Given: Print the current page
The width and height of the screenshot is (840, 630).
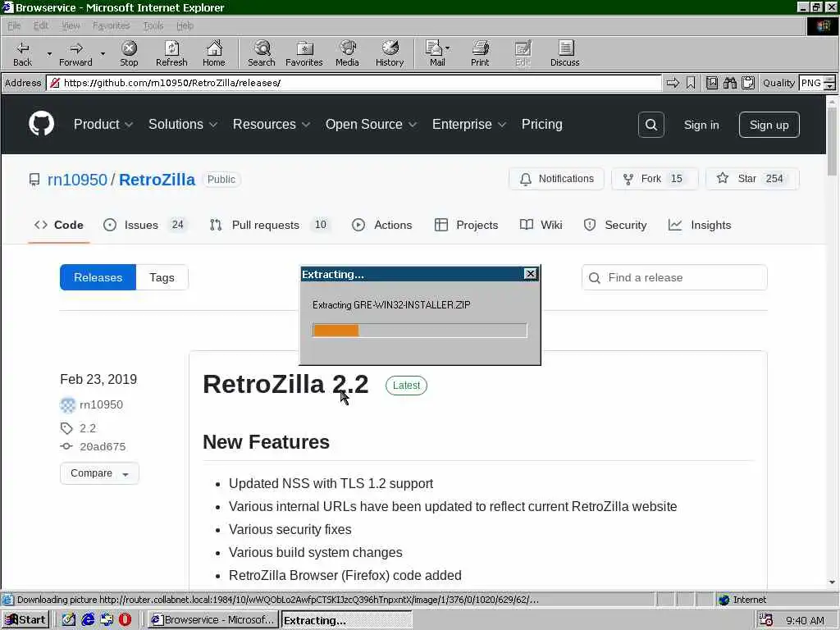Looking at the screenshot, I should pyautogui.click(x=480, y=53).
